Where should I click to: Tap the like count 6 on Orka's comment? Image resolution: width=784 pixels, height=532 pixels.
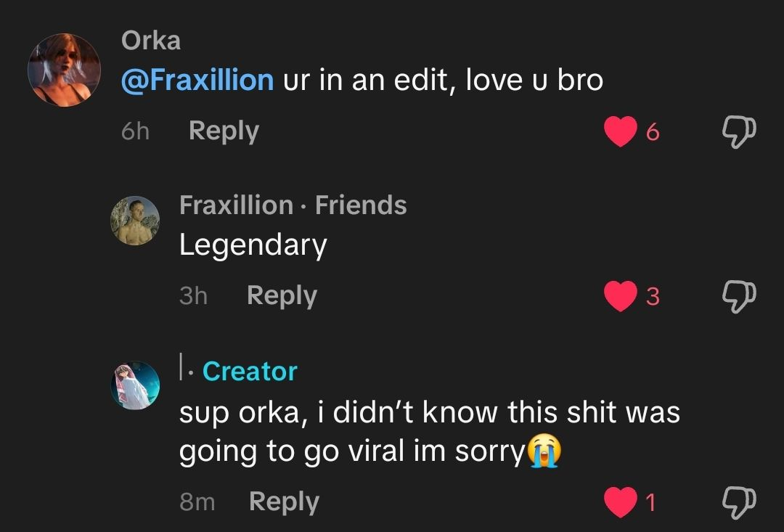coord(652,132)
